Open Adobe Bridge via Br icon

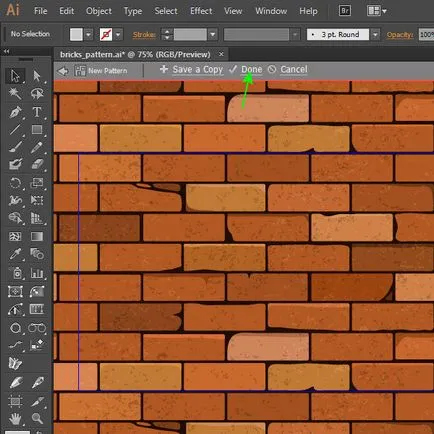pyautogui.click(x=345, y=11)
